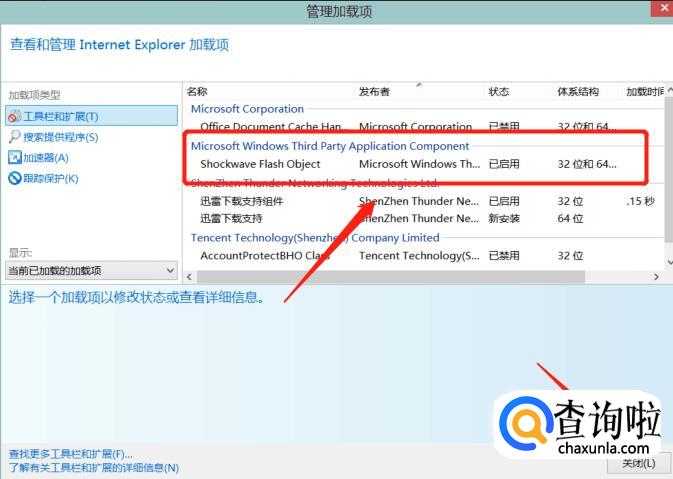Image resolution: width=673 pixels, height=479 pixels.
Task: Select Toolbars and Extensions icon (工具栏和扩展)
Action: 15,116
